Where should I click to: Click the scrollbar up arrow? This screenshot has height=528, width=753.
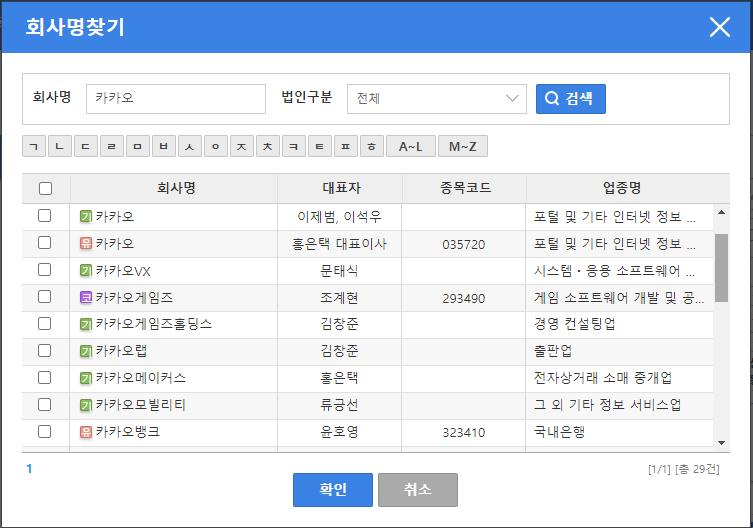[x=721, y=212]
